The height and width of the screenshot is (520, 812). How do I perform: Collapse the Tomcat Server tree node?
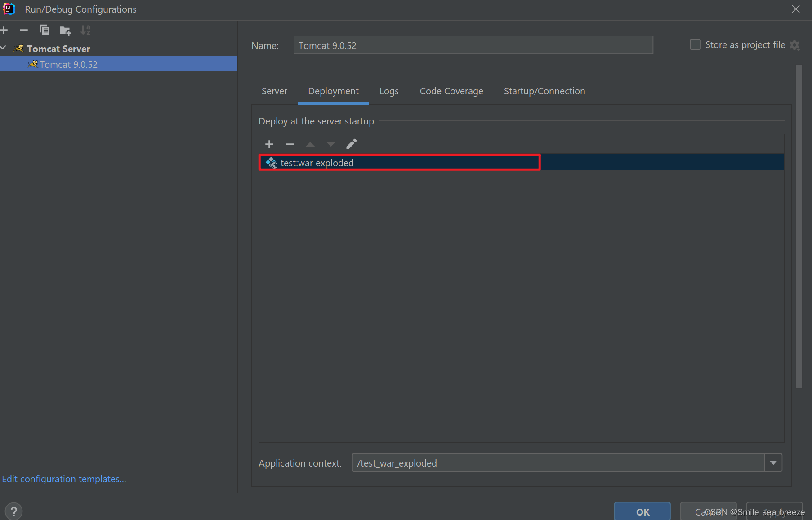[4, 48]
